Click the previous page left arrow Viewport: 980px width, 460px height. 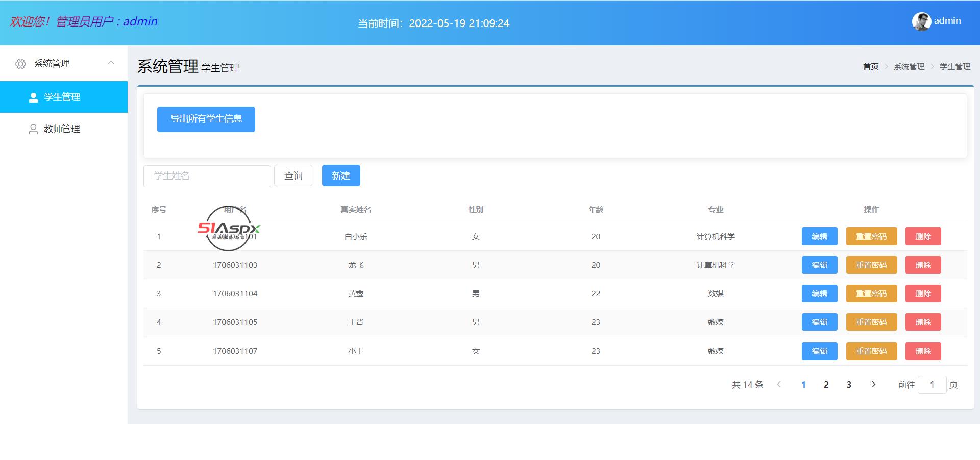[779, 385]
